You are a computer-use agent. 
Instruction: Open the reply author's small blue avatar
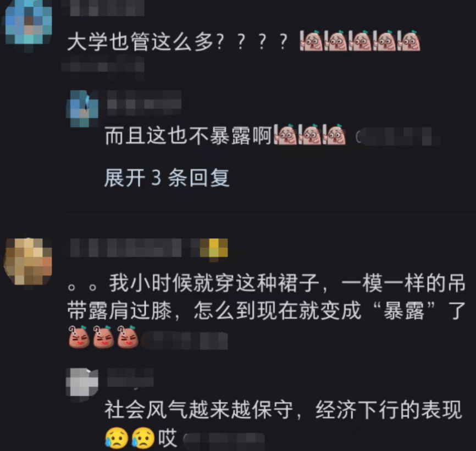82,108
